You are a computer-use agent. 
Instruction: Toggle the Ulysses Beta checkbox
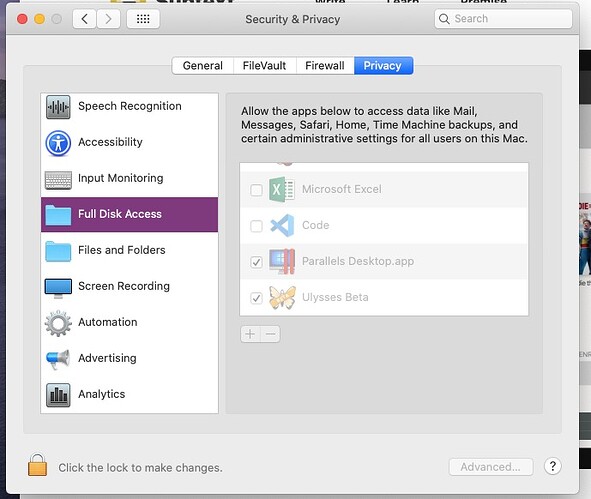click(256, 298)
